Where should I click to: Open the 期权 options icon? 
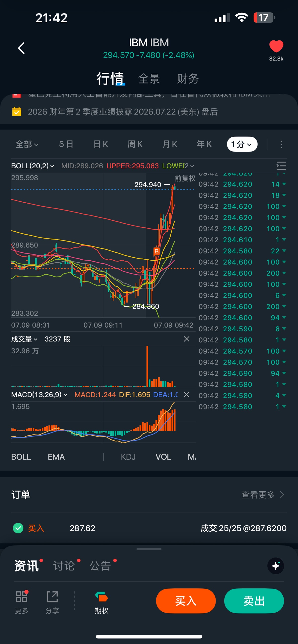pyautogui.click(x=101, y=597)
